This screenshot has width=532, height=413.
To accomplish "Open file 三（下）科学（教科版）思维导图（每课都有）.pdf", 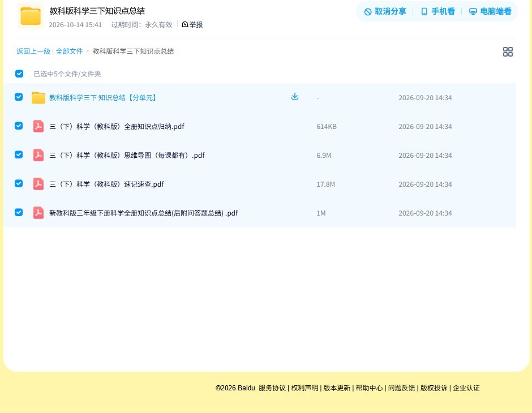I will click(x=127, y=155).
